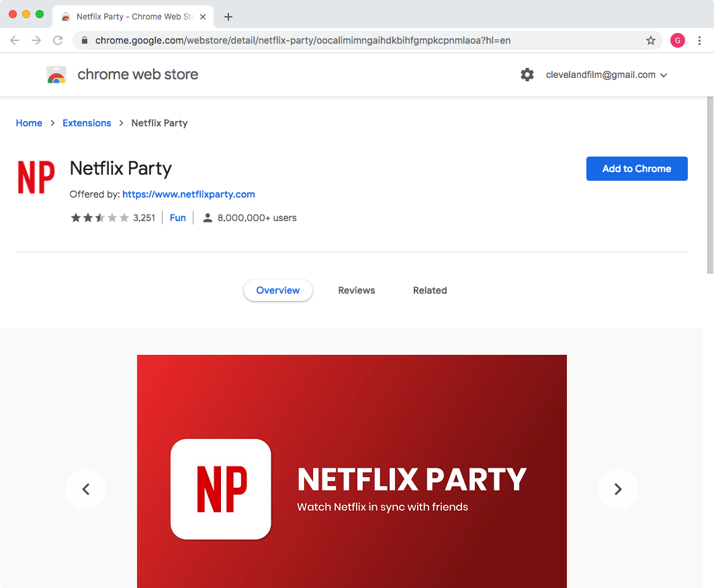Open a new browser tab
The height and width of the screenshot is (588, 714).
pos(228,17)
